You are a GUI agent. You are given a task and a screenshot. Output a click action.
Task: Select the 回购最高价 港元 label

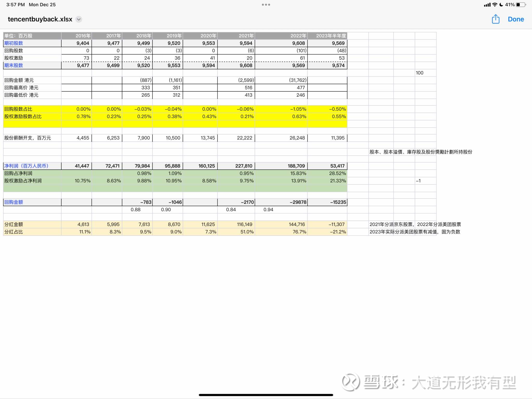click(32, 88)
